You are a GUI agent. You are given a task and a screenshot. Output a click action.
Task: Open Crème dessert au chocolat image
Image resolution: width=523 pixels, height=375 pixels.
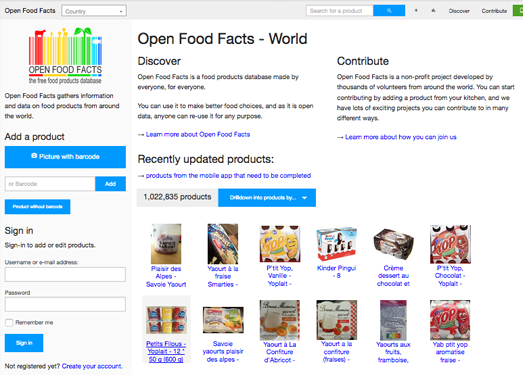coord(393,244)
